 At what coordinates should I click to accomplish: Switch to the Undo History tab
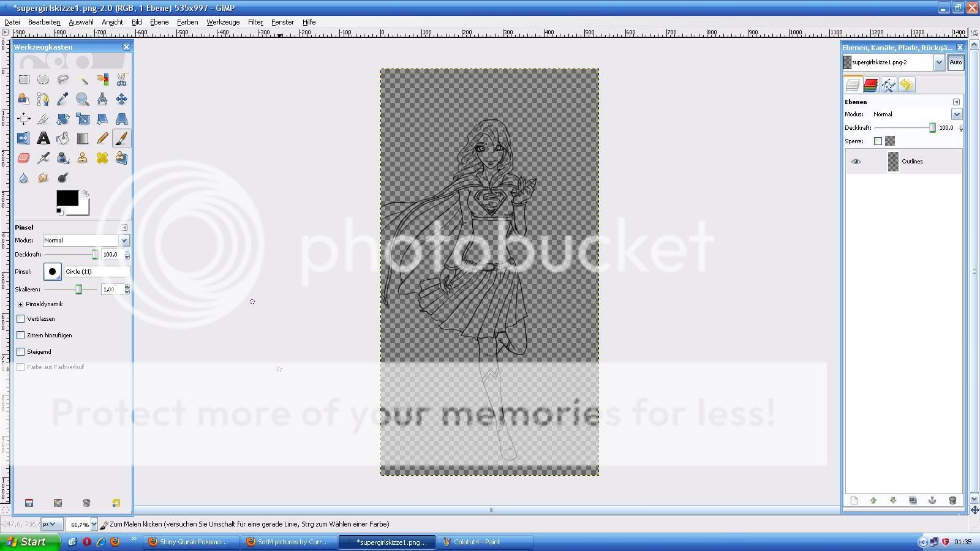click(907, 85)
